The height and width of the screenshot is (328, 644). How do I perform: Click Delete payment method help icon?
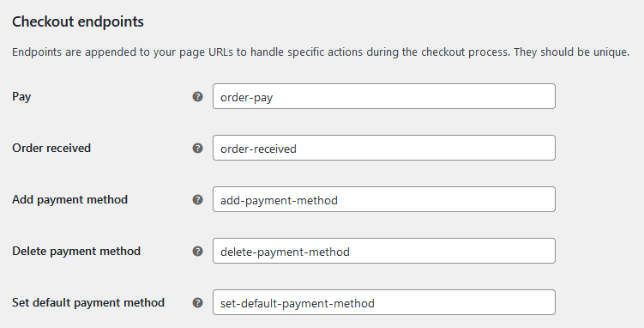pos(197,251)
